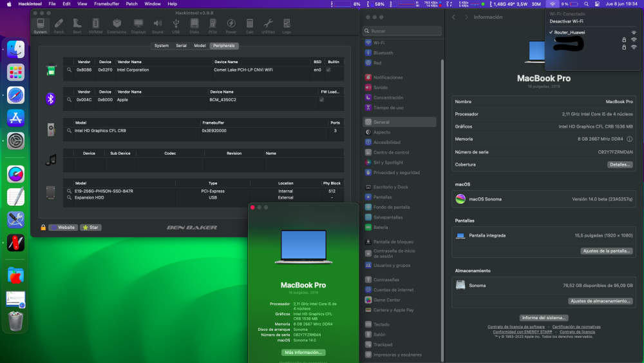Open the Boot toolbar section in Hackintool
Viewport: 644px width, 363px height.
click(77, 26)
